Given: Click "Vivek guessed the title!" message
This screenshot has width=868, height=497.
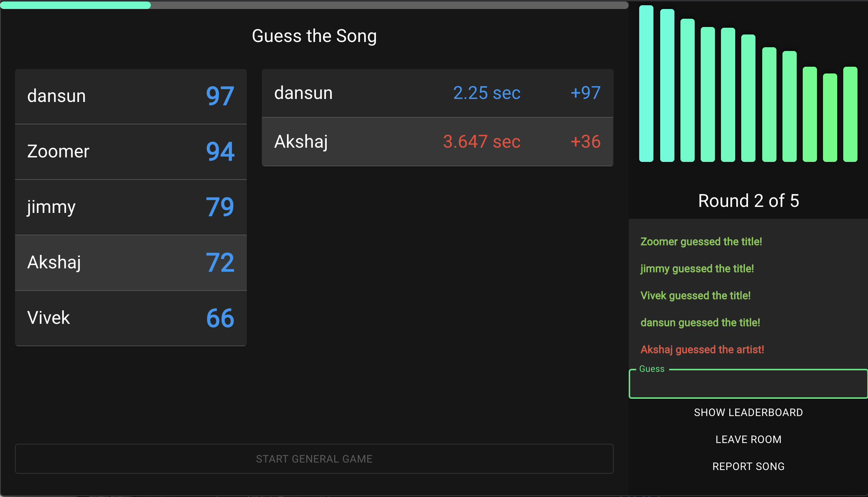Looking at the screenshot, I should tap(695, 295).
